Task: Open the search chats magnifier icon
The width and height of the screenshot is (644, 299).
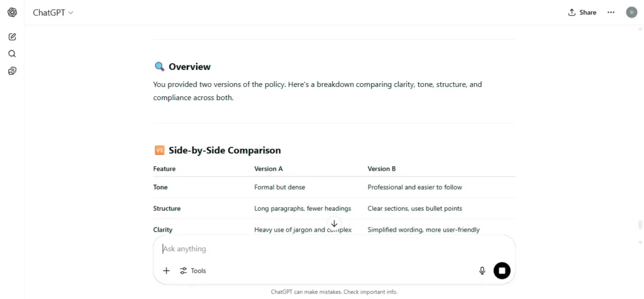Action: point(13,54)
